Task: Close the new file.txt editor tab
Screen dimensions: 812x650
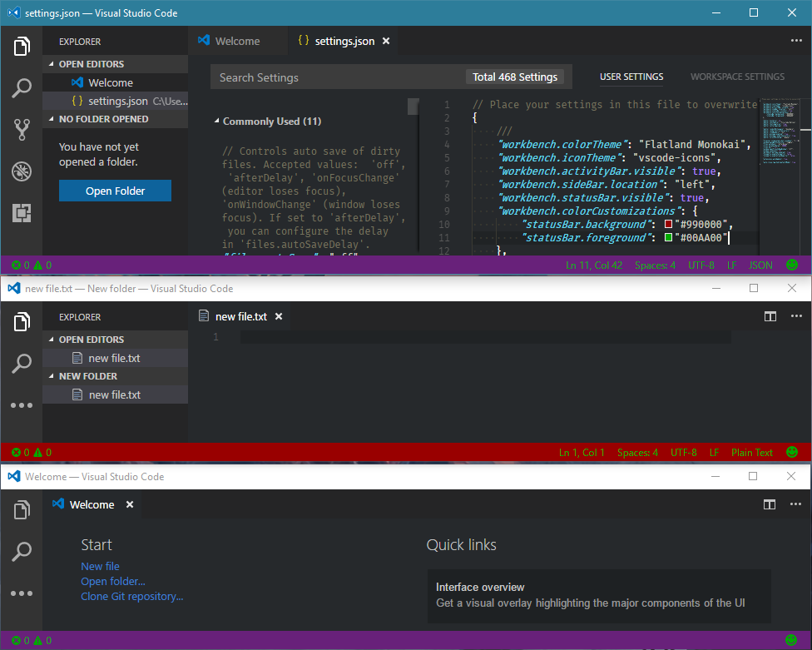Action: (279, 316)
